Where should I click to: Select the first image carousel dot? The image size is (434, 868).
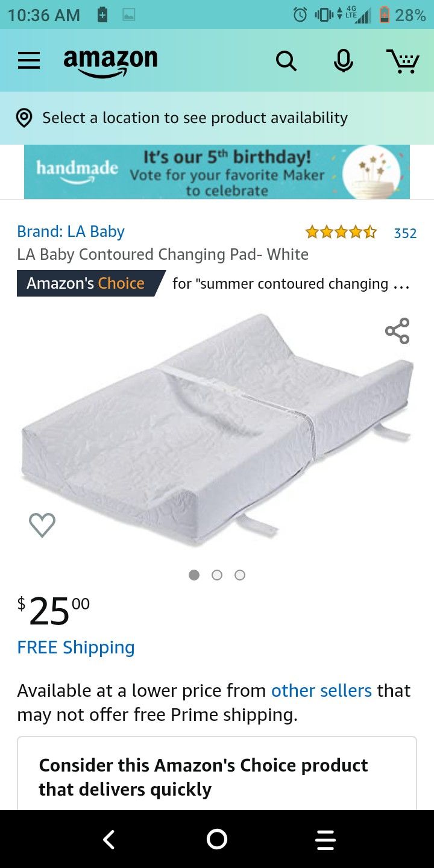click(x=194, y=575)
